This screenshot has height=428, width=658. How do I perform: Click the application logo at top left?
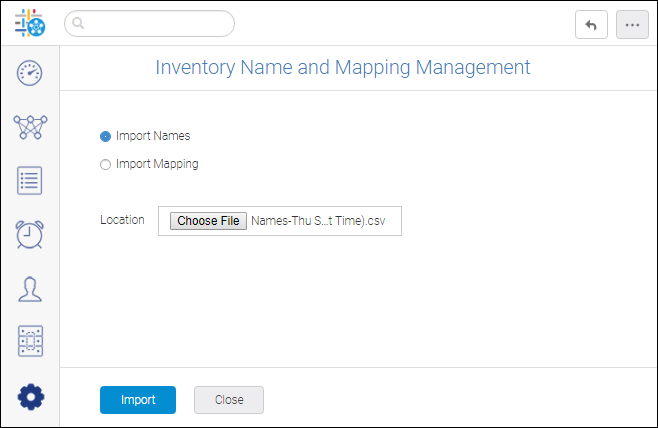[30, 23]
